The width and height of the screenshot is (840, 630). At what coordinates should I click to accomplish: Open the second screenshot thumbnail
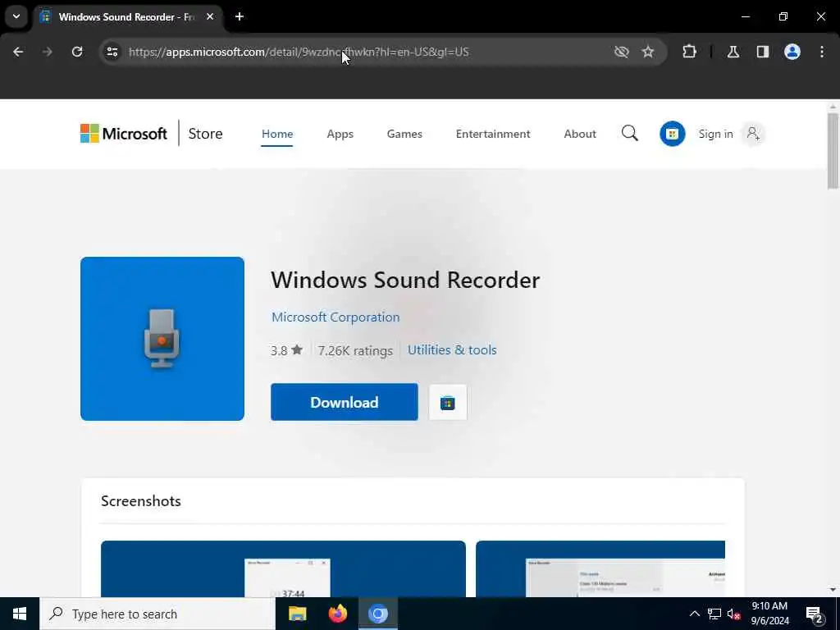(600, 568)
